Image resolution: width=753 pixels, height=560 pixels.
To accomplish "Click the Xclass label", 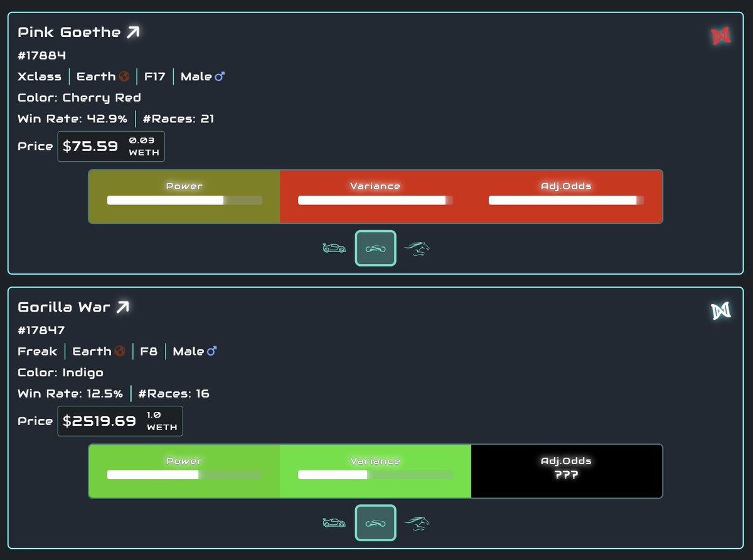I will pos(40,77).
